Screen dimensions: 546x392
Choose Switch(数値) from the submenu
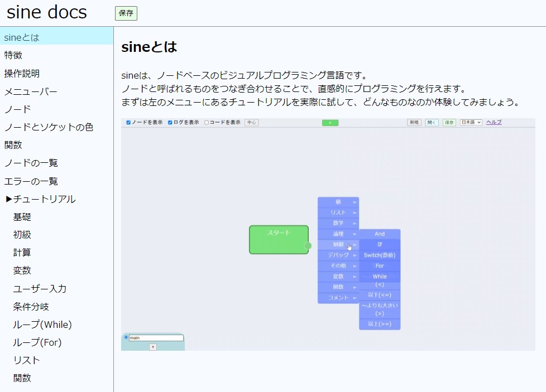[x=380, y=255]
